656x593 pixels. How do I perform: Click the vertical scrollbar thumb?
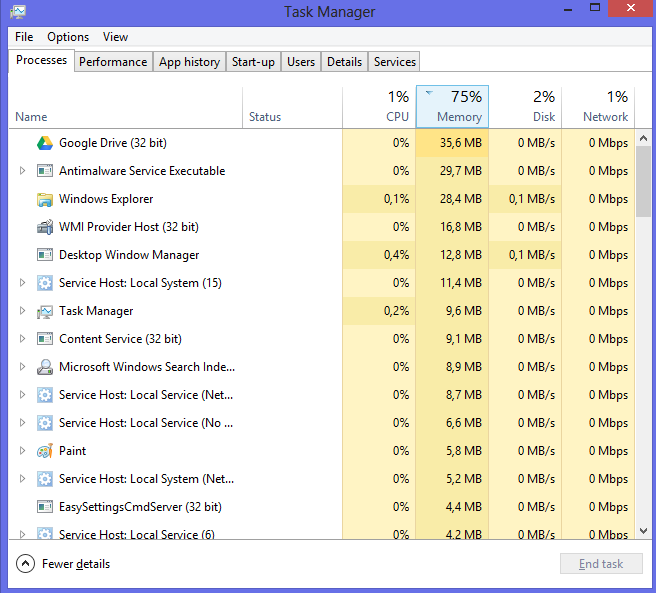tap(643, 181)
